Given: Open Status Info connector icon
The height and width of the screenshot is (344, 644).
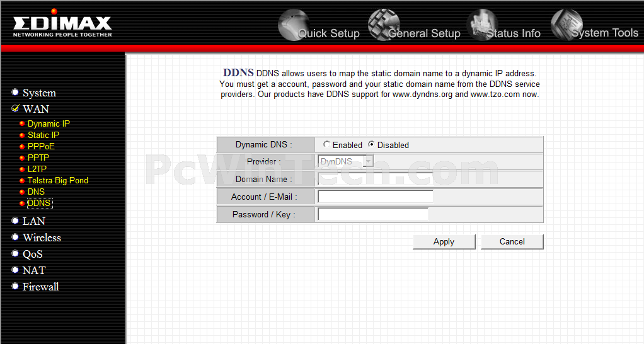Looking at the screenshot, I should click(482, 25).
